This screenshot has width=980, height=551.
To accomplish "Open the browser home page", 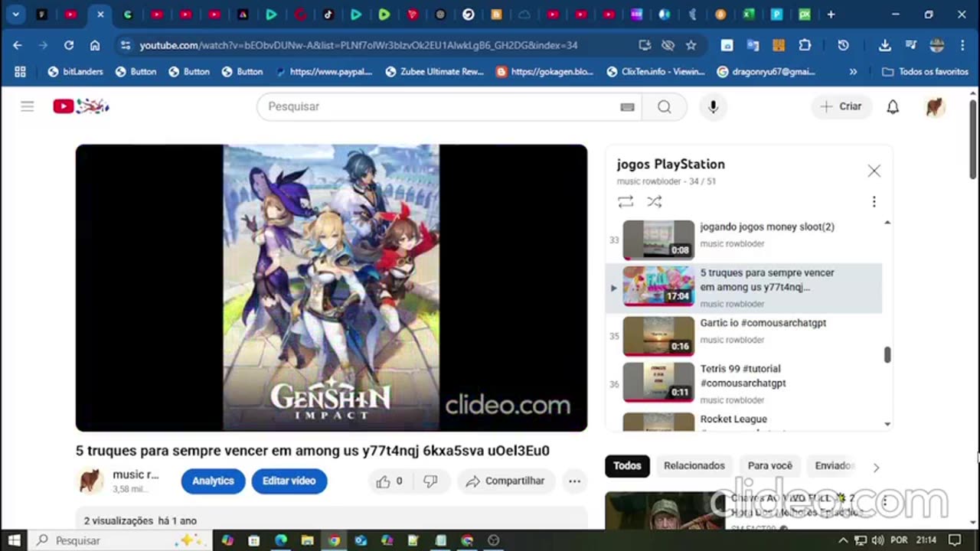I will pyautogui.click(x=95, y=45).
